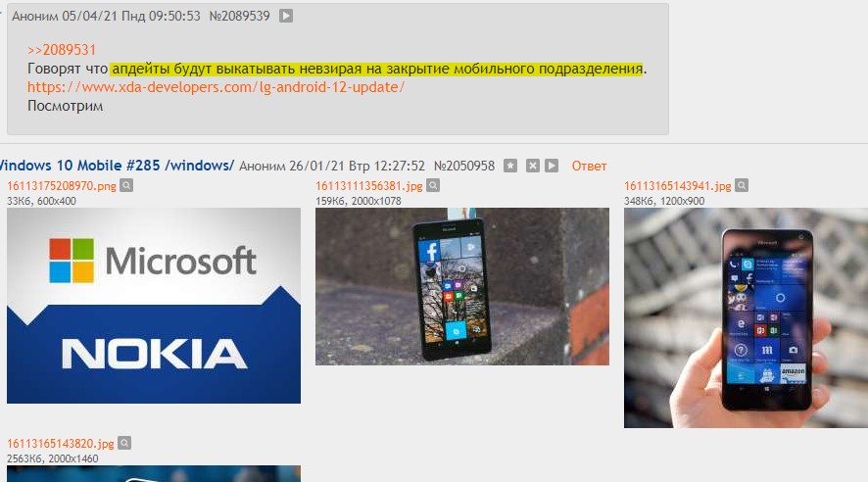The image size is (868, 482).
Task: Search image 16113175208970.png with magnifier icon
Action: (x=126, y=185)
